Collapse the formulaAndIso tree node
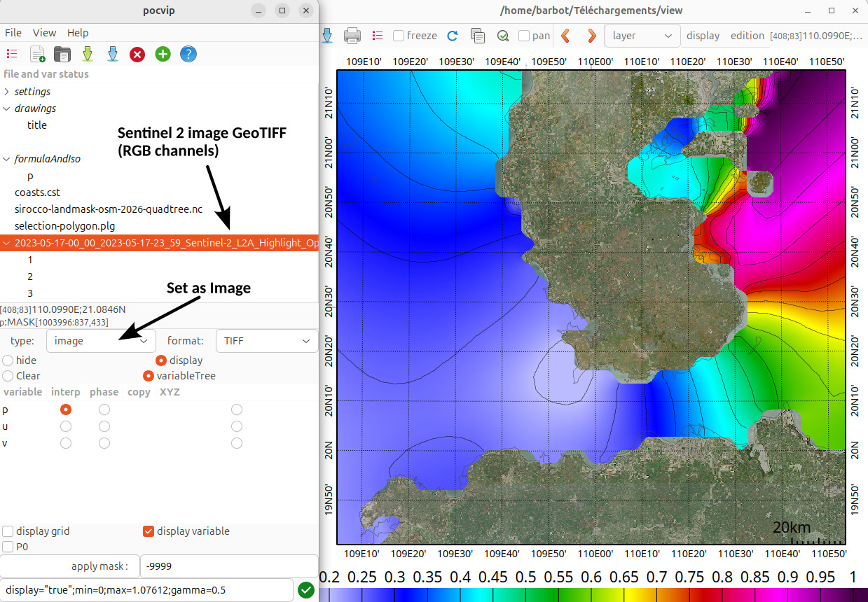This screenshot has height=602, width=868. point(7,159)
